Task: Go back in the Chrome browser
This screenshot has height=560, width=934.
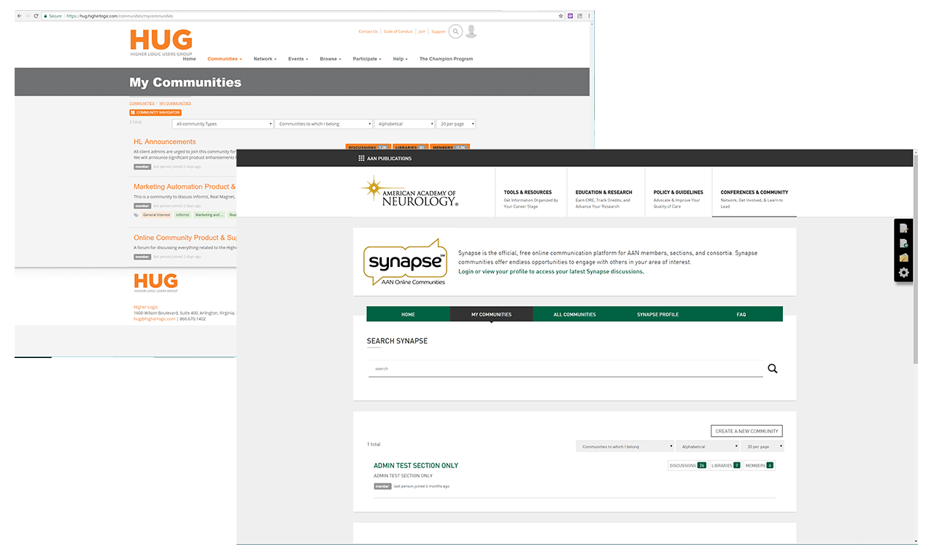Action: pyautogui.click(x=20, y=15)
